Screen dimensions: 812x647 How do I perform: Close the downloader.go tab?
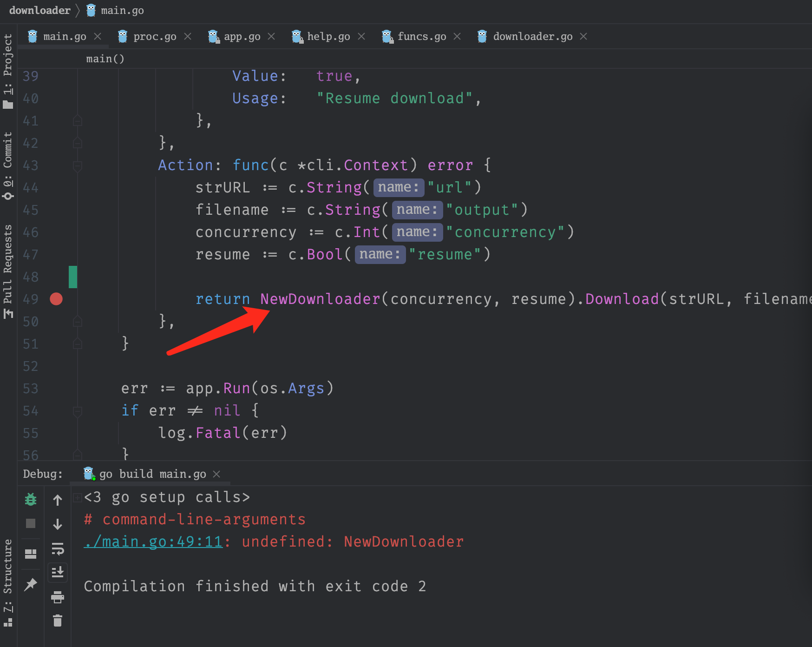click(583, 36)
